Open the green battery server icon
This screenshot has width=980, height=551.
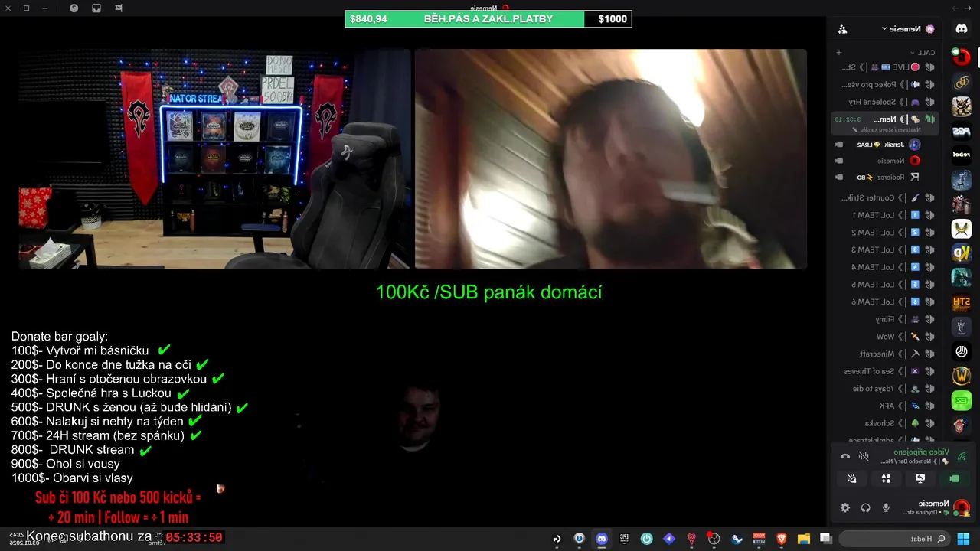962,400
